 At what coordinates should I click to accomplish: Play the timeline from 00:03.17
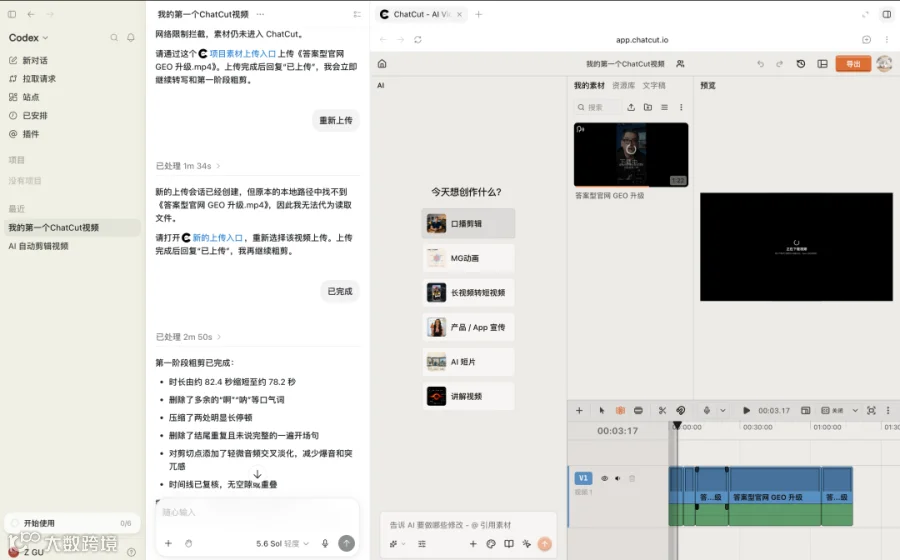coord(746,410)
